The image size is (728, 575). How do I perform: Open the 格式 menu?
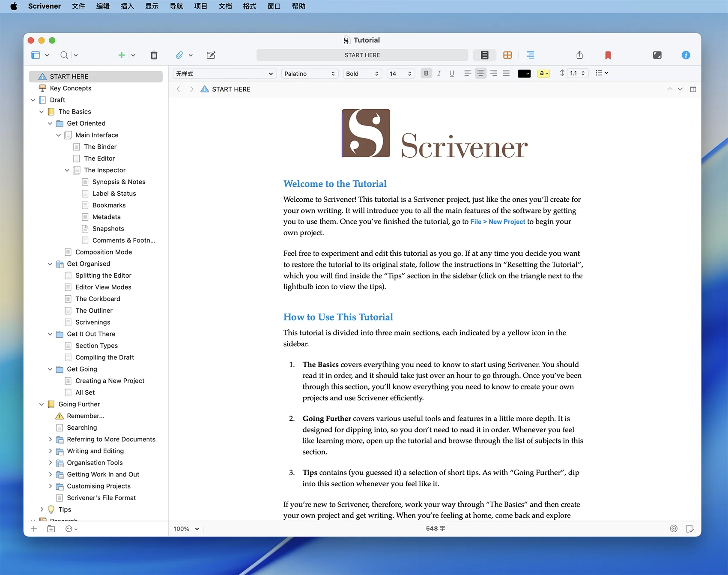[249, 6]
